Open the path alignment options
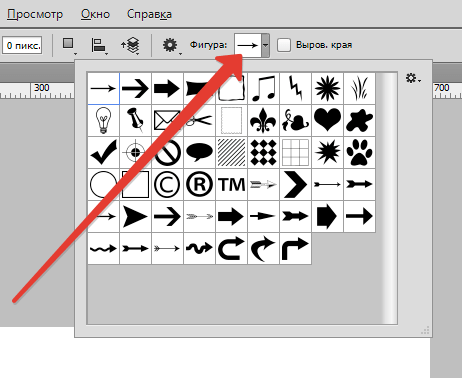 click(99, 46)
